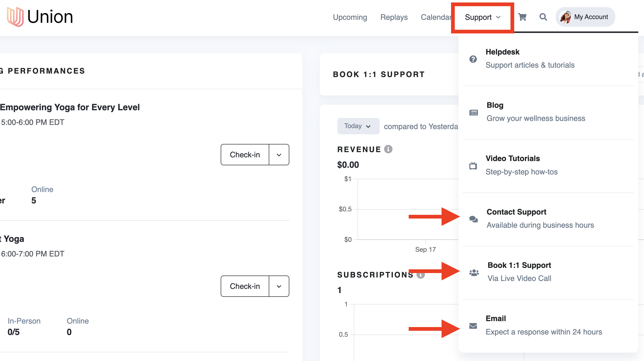Click the Union logo
Viewport: 644px width, 361px height.
coord(40,17)
